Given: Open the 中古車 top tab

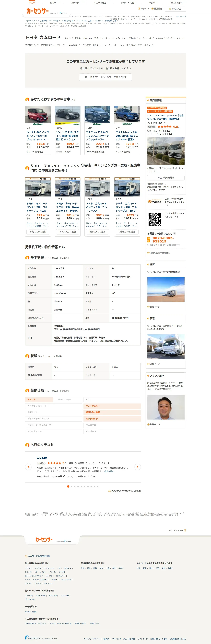Looking at the screenshot, I should pos(32,2).
